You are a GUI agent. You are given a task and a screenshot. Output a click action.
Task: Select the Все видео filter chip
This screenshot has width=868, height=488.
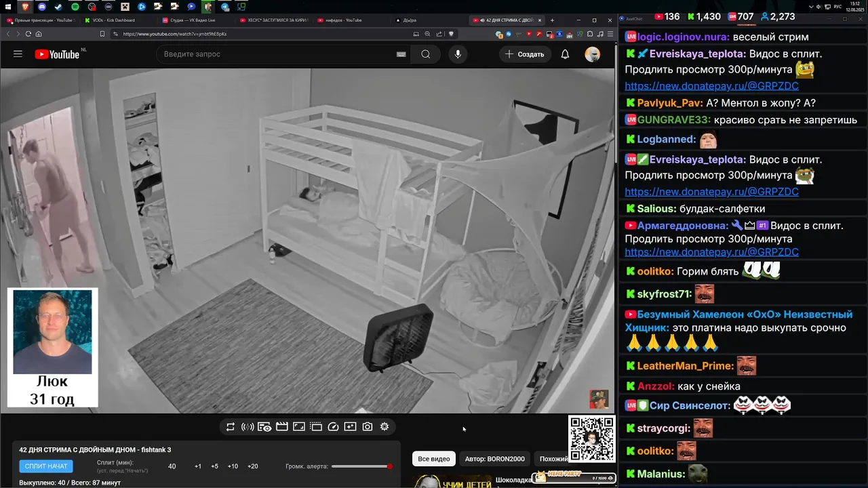coord(434,459)
